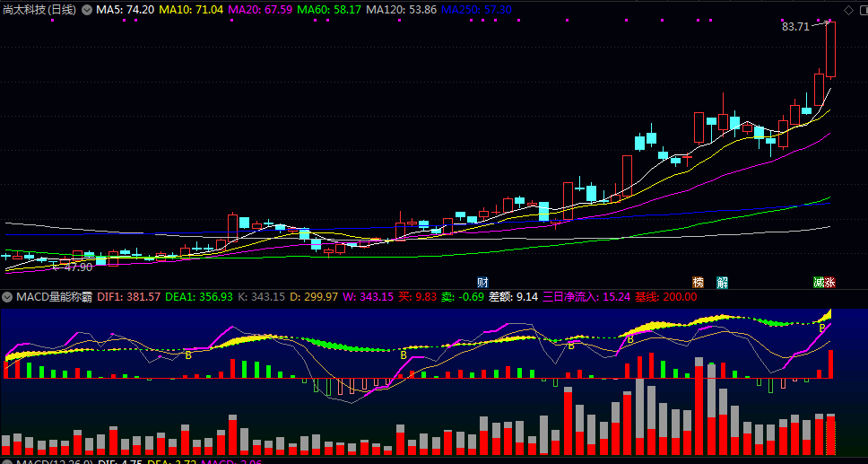Select the DIF1: 381.57 value
The width and height of the screenshot is (868, 464).
[128, 297]
